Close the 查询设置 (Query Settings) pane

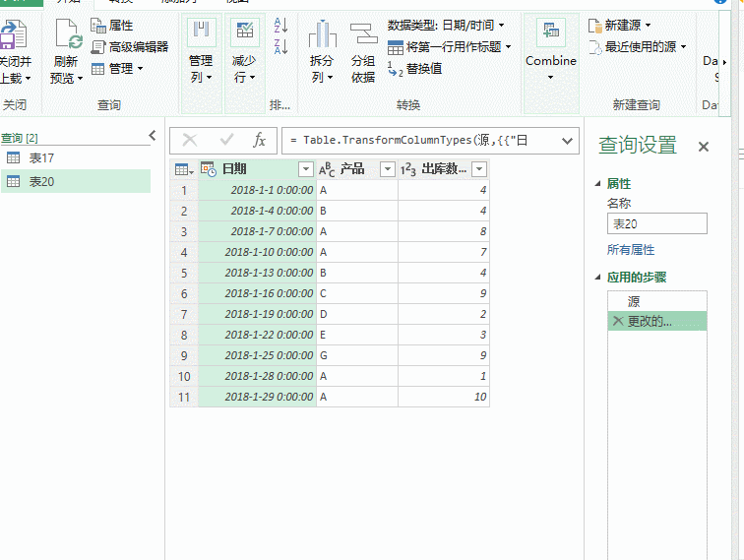(704, 147)
